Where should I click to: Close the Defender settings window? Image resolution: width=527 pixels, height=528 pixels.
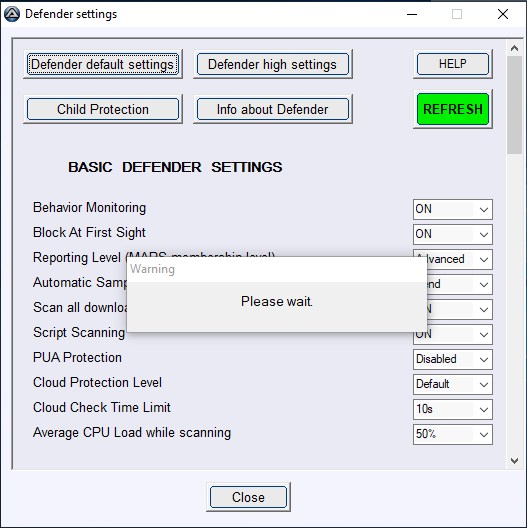click(x=503, y=14)
